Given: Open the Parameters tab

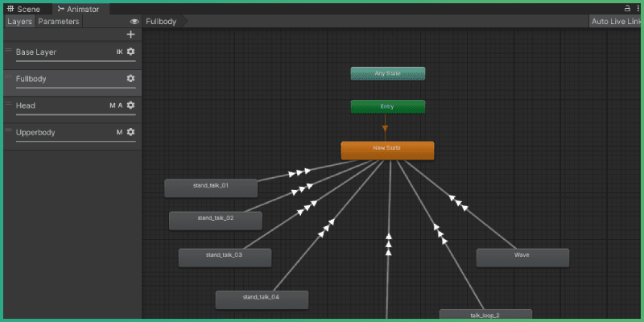Looking at the screenshot, I should [x=59, y=22].
